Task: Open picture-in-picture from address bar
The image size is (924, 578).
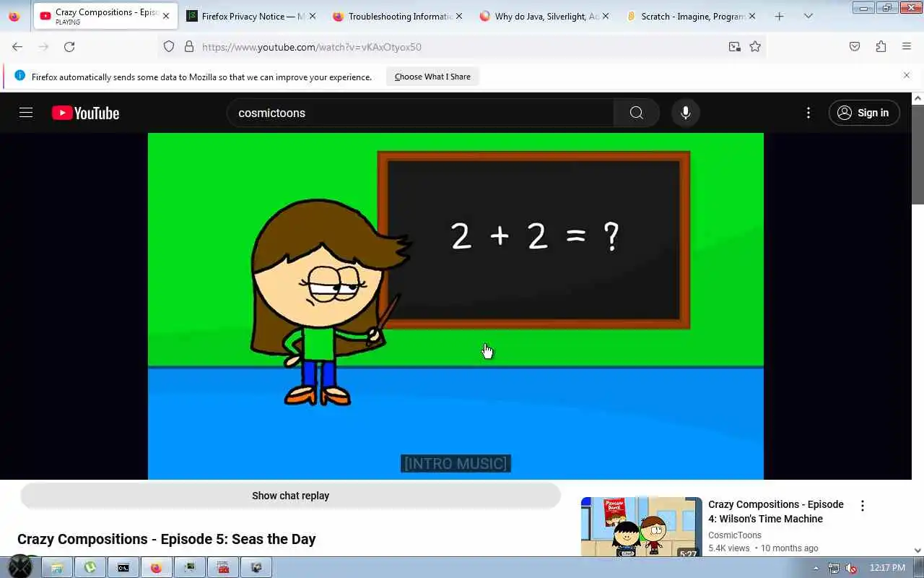Action: [734, 46]
